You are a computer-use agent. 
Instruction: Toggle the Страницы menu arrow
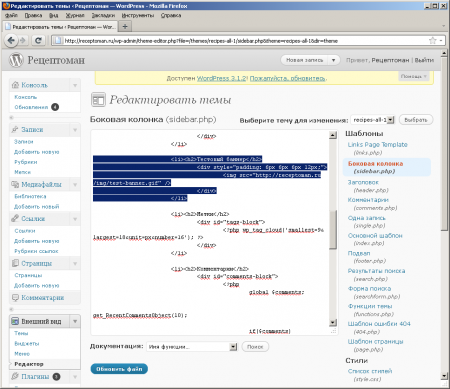coord(75,264)
